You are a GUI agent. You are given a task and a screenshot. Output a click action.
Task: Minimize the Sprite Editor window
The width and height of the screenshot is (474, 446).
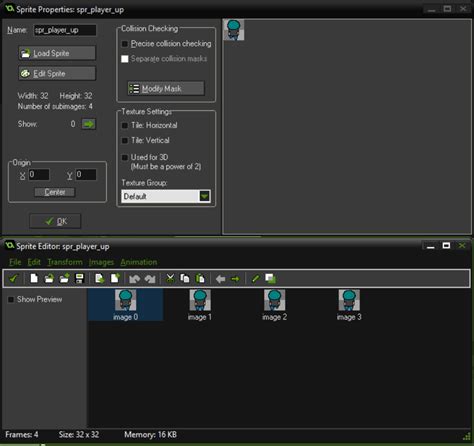click(431, 246)
